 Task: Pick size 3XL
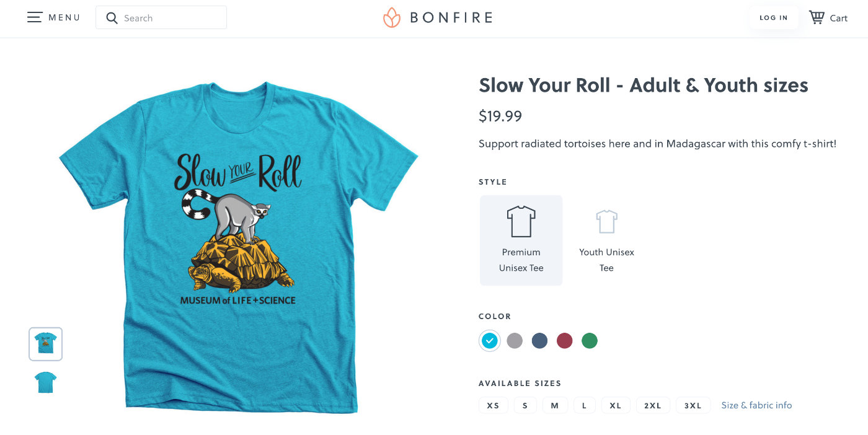pos(693,405)
